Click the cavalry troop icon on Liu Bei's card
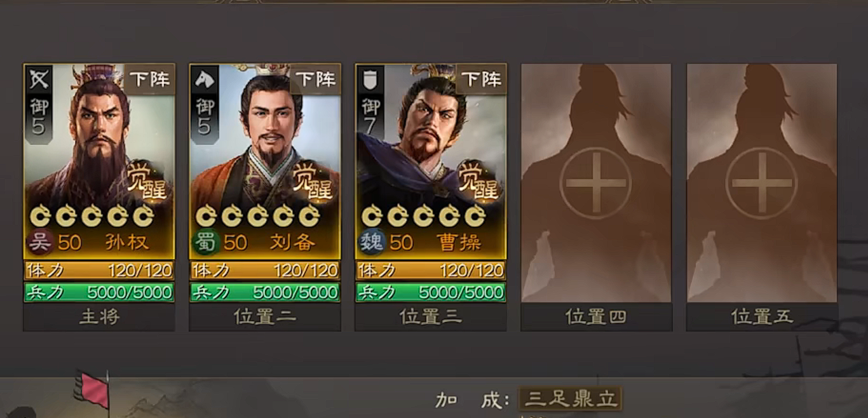This screenshot has width=868, height=418. coord(205,79)
